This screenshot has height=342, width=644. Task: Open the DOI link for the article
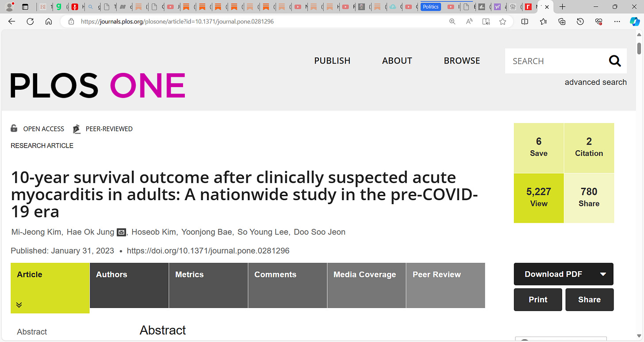[x=208, y=251]
